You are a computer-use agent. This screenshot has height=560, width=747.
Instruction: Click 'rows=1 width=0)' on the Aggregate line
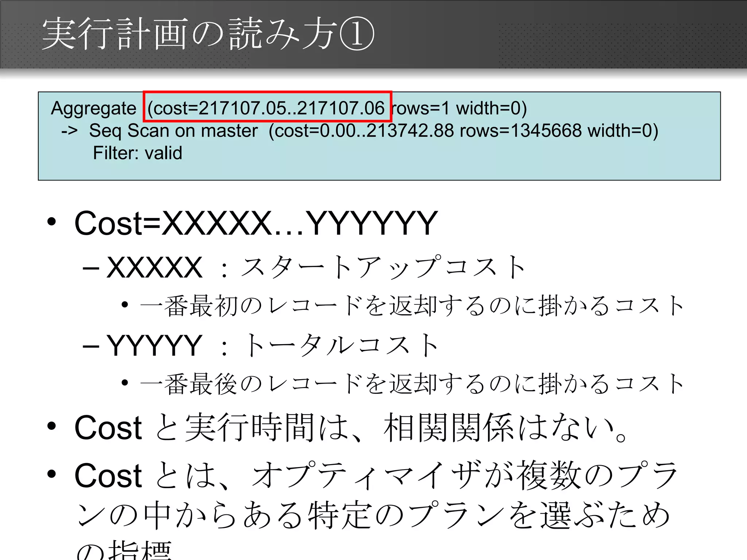tap(460, 108)
